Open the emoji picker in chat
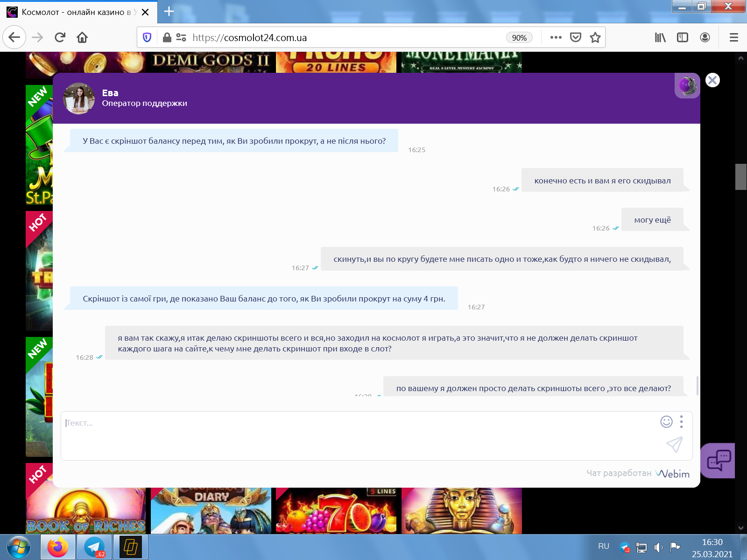Viewport: 747px width, 560px height. coord(666,422)
